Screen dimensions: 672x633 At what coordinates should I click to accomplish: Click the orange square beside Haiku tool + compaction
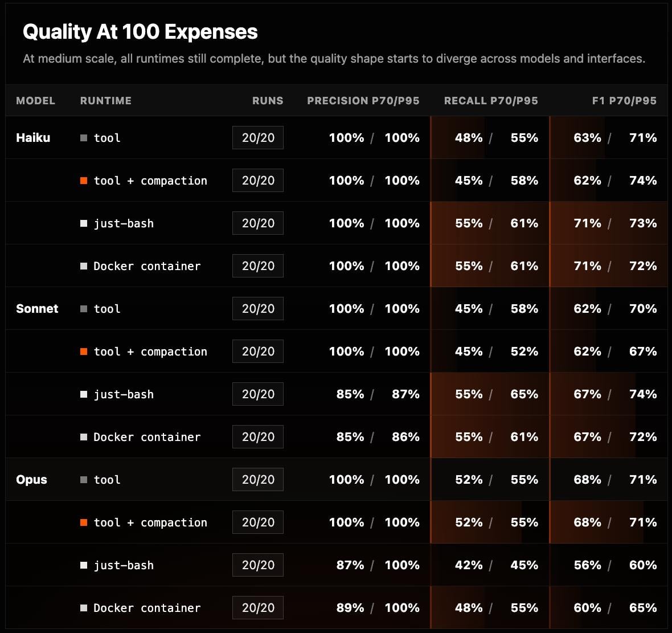pyautogui.click(x=84, y=181)
